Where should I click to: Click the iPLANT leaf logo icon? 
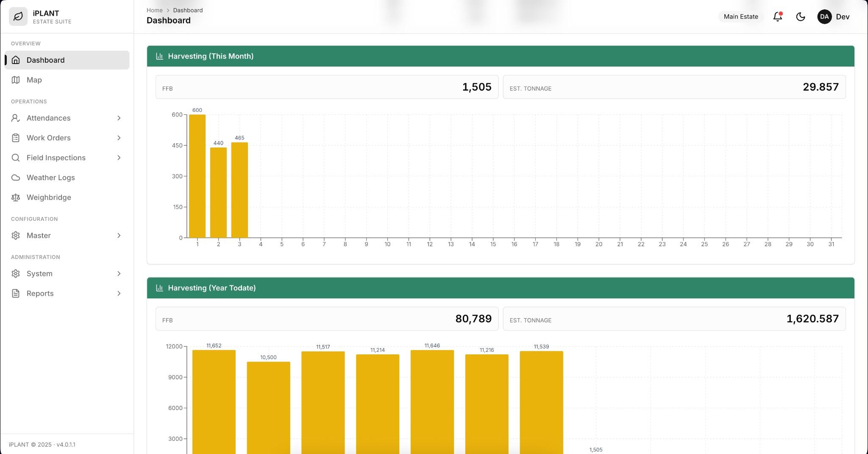18,17
